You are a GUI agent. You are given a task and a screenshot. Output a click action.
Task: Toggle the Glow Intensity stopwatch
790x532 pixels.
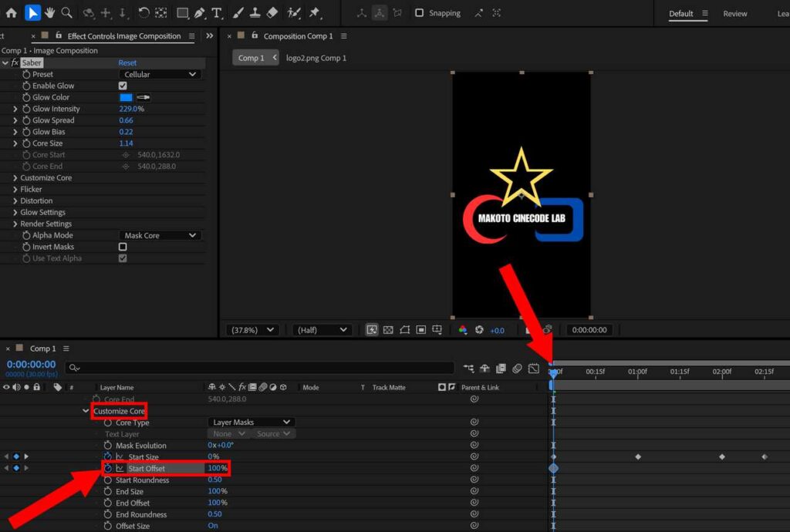[x=26, y=109]
